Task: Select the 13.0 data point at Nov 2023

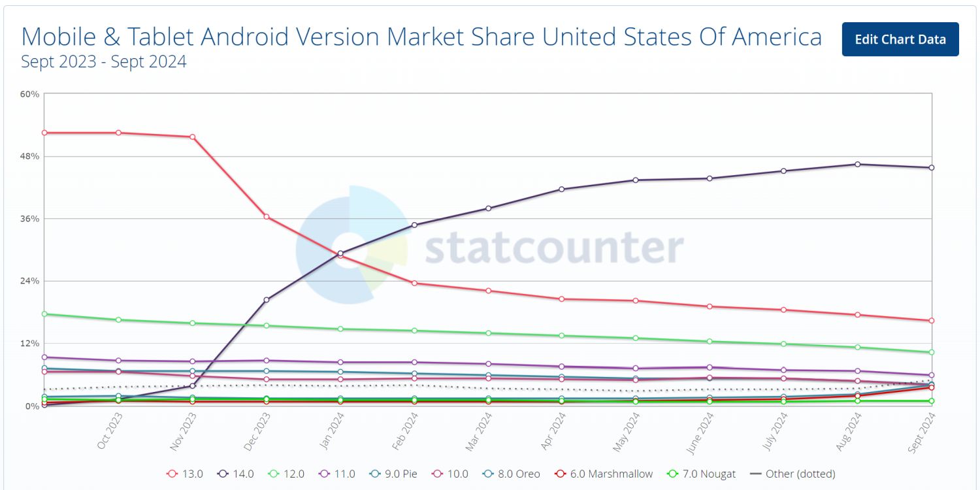Action: coord(192,137)
